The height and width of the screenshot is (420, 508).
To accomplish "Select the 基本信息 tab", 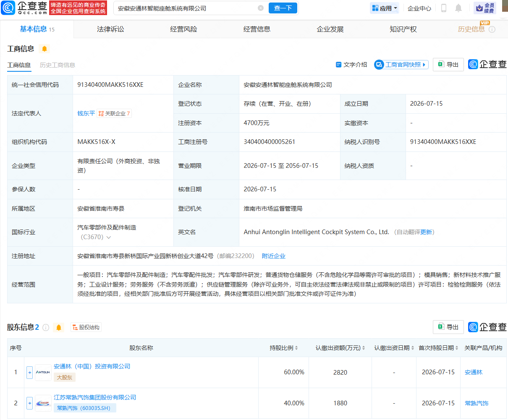I will point(37,29).
